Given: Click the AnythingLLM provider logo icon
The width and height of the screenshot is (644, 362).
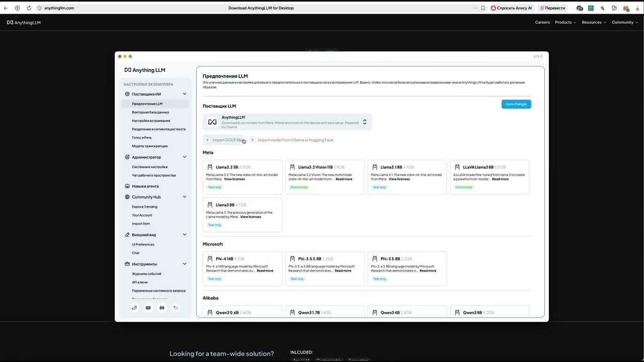Looking at the screenshot, I should (212, 122).
